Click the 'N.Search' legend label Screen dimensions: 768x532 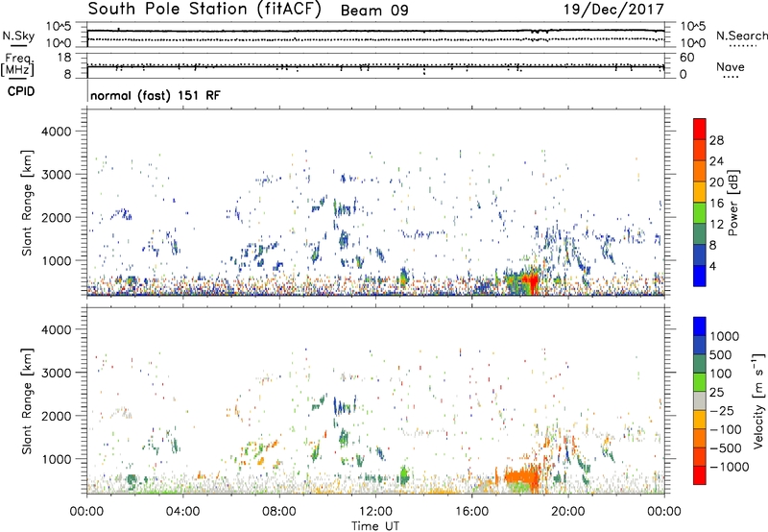[x=741, y=36]
